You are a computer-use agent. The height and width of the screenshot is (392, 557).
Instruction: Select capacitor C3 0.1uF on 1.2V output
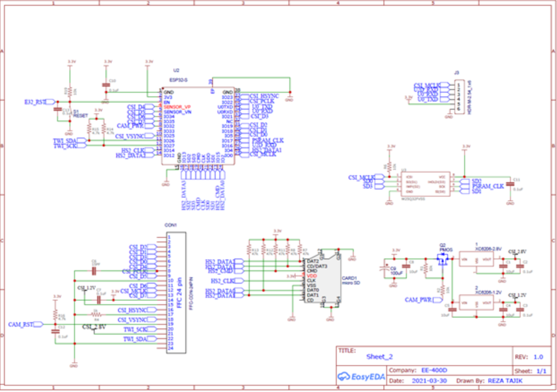coord(520,309)
